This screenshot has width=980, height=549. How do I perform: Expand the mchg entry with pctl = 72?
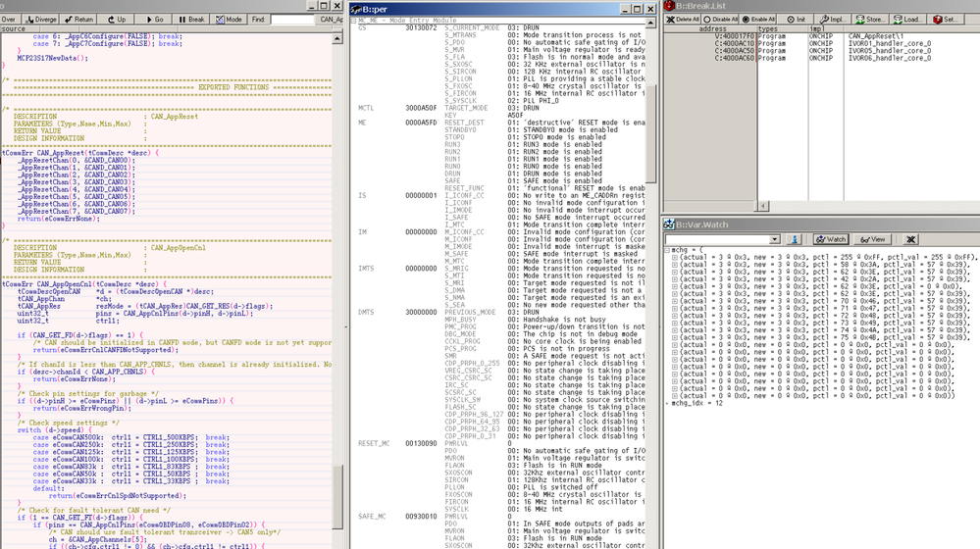(674, 316)
